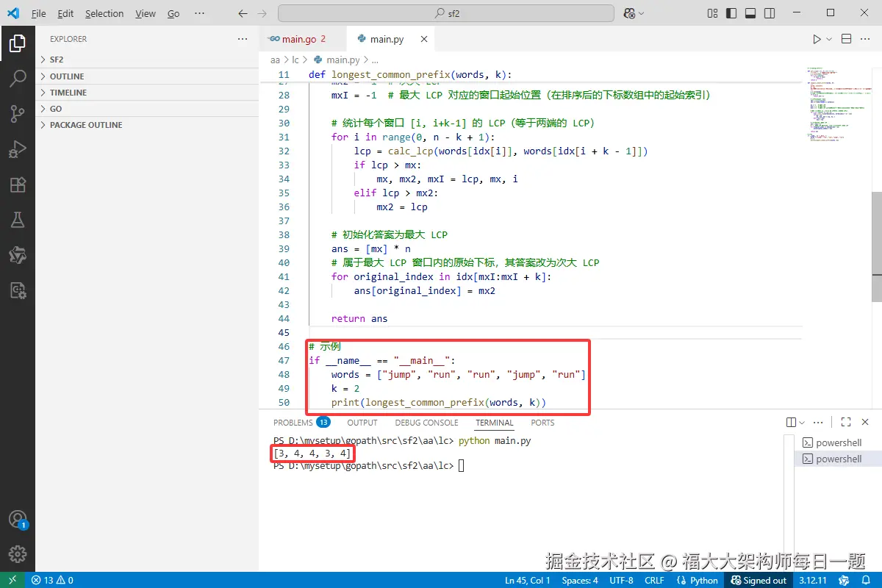Screen dimensions: 882x588
Task: Open the overflow menu ellipsis in menu bar
Action: tap(200, 13)
